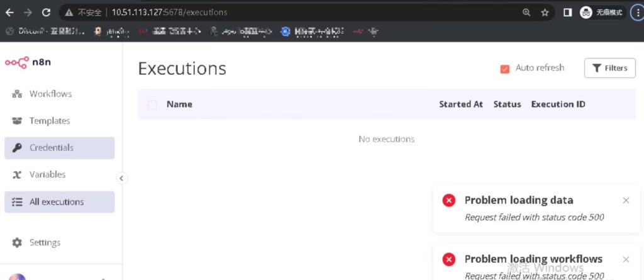Click the n8n logo icon
This screenshot has width=644, height=280.
click(17, 62)
